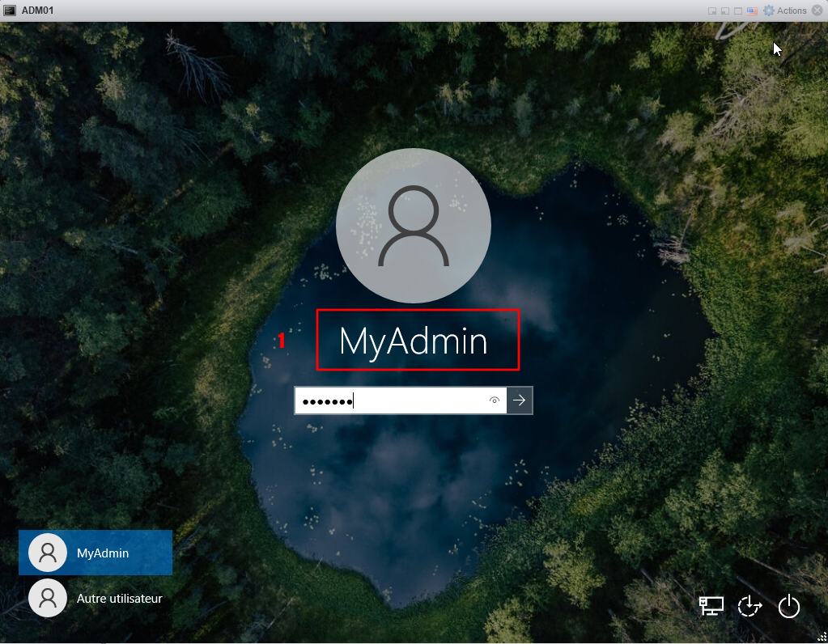
Task: Click the large user avatar picture
Action: pos(414,226)
